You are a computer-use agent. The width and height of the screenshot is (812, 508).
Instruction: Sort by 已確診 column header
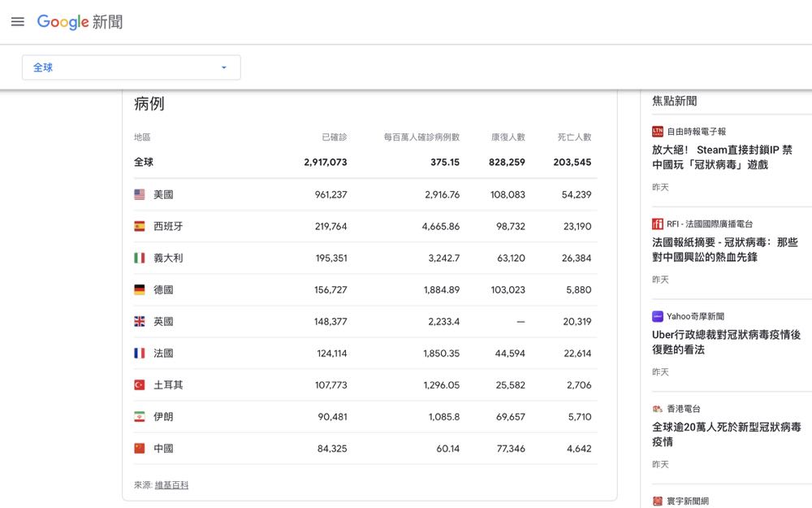(x=334, y=137)
